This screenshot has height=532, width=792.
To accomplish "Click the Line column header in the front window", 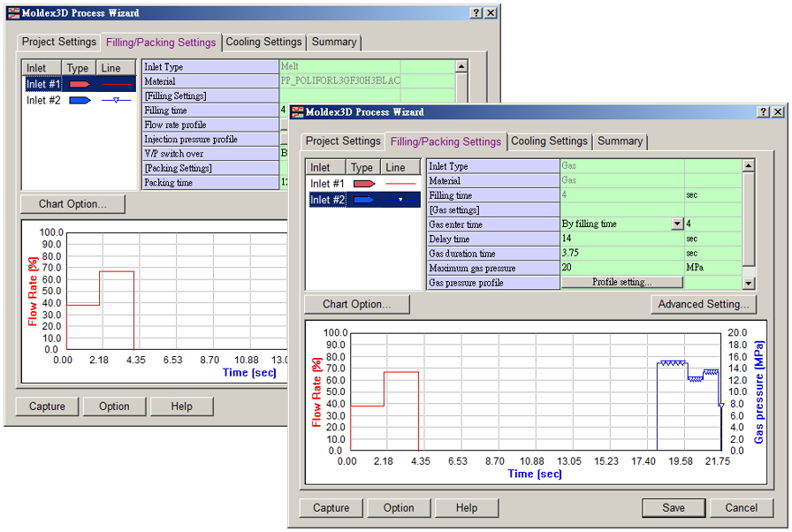I will [400, 168].
